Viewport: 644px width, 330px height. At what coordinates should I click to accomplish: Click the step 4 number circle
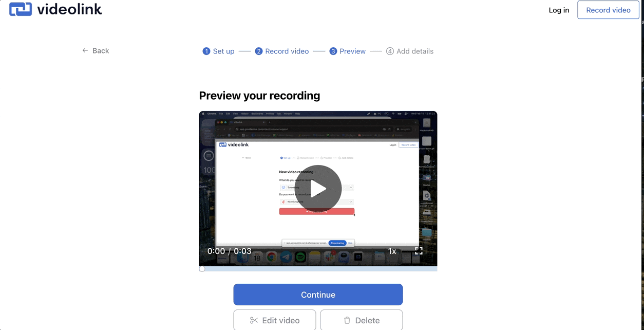[390, 51]
